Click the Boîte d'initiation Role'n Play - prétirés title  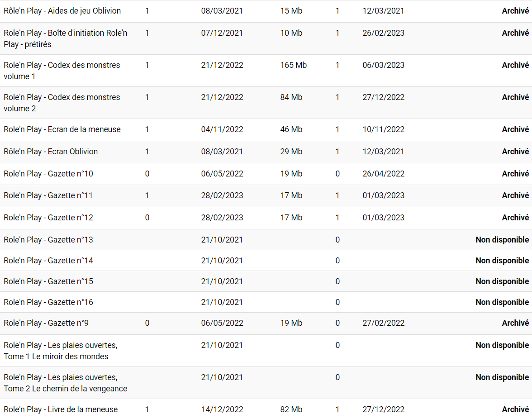[65, 38]
